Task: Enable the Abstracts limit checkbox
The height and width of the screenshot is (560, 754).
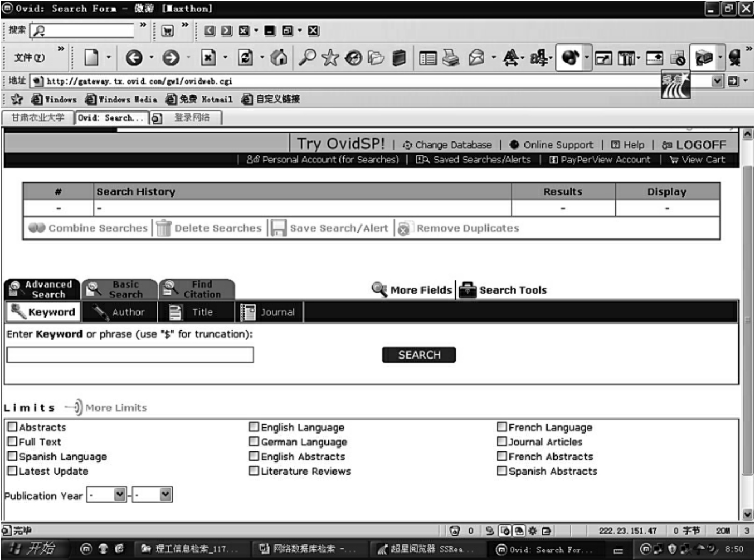Action: [12, 427]
